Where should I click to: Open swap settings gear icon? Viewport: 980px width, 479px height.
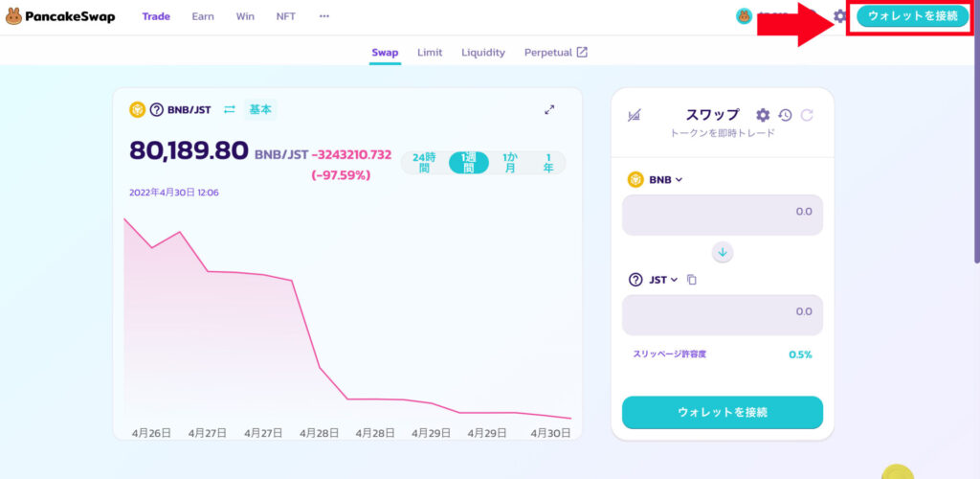(763, 115)
